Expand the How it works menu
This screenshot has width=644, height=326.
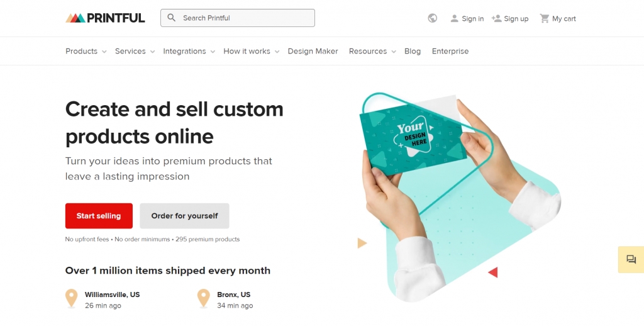pyautogui.click(x=251, y=52)
